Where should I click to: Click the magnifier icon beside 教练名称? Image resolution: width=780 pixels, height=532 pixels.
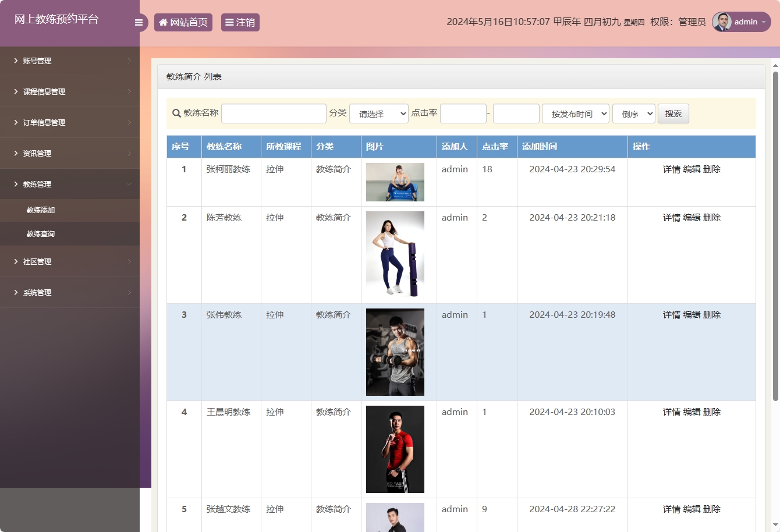tap(176, 114)
